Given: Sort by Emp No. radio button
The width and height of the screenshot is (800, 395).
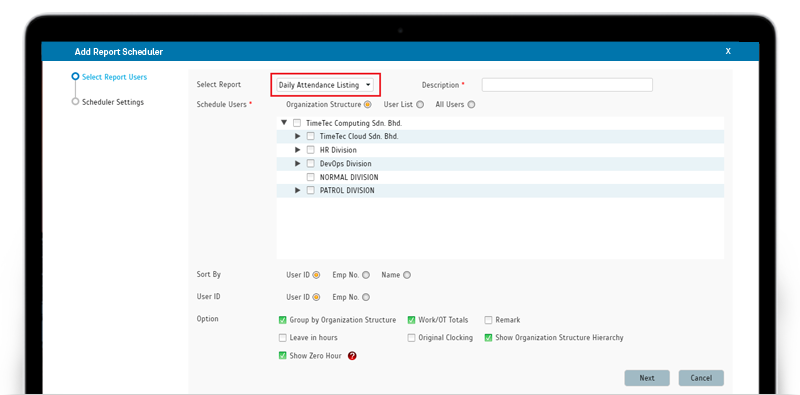Looking at the screenshot, I should (x=366, y=275).
